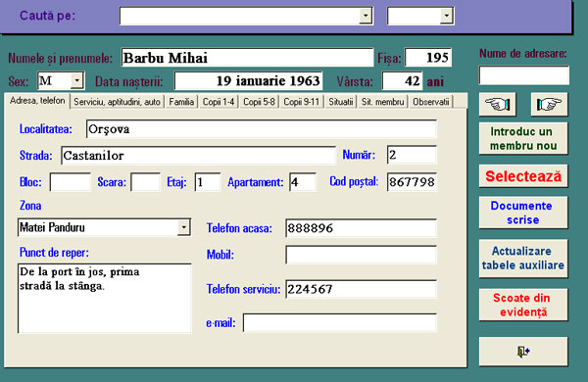Open the Situatii tab
The image size is (588, 382).
point(340,102)
